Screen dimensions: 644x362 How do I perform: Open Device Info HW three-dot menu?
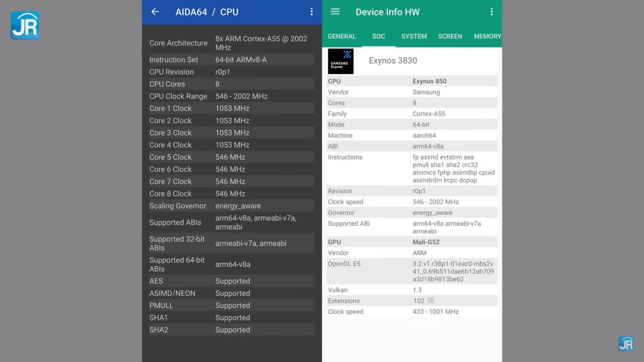(x=492, y=12)
